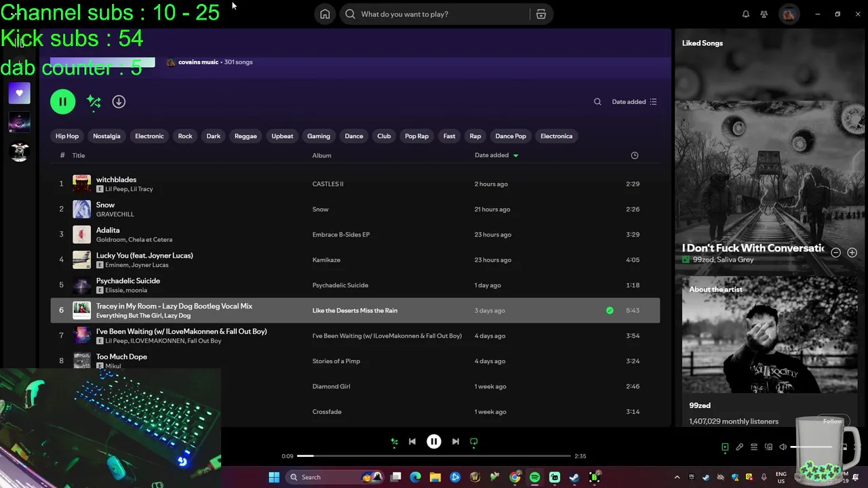Adjust the volume slider
The image size is (868, 488).
pos(812,447)
